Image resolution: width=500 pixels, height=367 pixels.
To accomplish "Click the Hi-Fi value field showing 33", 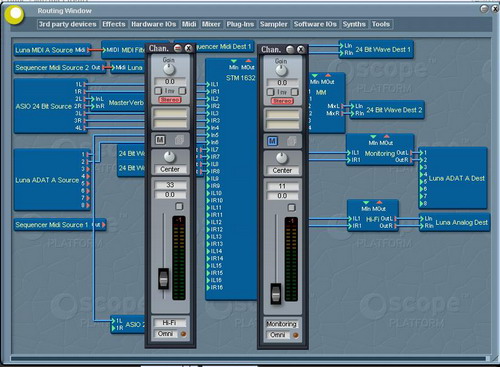I will click(x=170, y=185).
